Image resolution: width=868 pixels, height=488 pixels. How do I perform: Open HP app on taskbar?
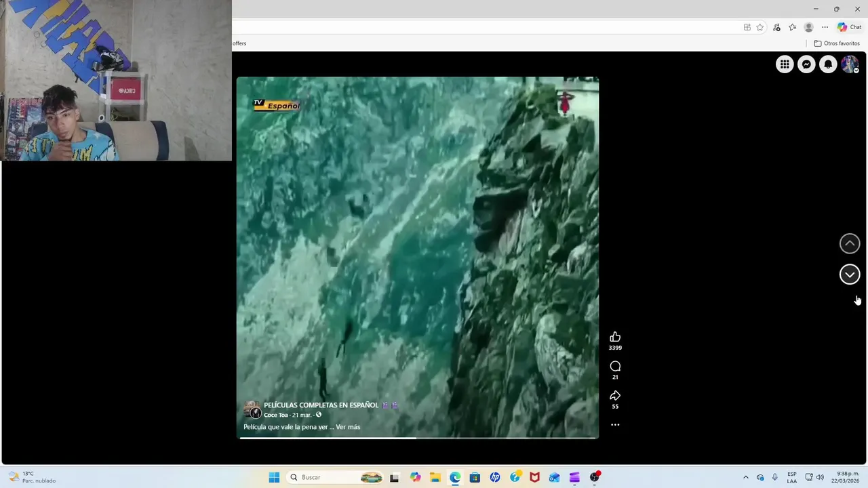pyautogui.click(x=495, y=477)
